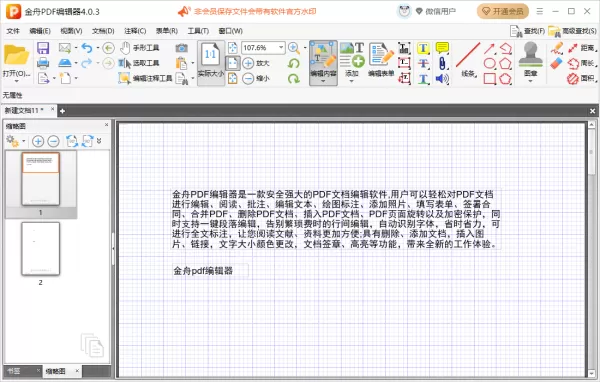Rotate clockwise with lower green arrow
Viewport: 600px width, 382px height.
pos(293,78)
